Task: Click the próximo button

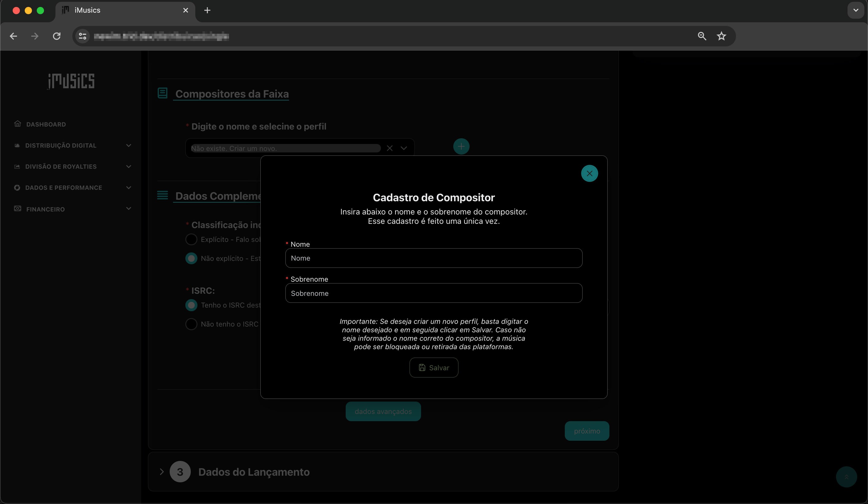Action: tap(587, 431)
